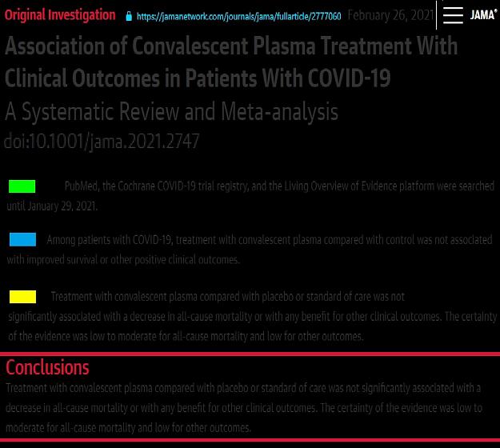This screenshot has height=448, width=500.
Task: Click the article title Association of Convalescent Plasma
Action: tap(231, 46)
